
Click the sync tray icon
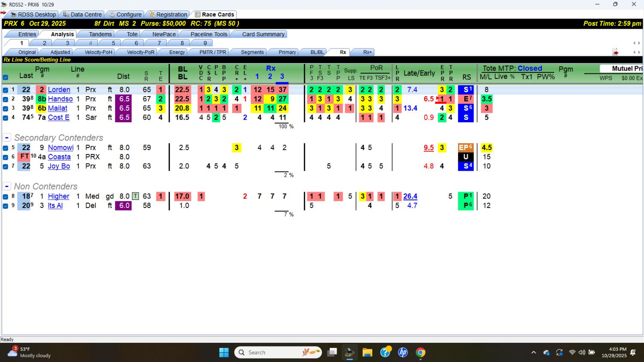[559, 353]
